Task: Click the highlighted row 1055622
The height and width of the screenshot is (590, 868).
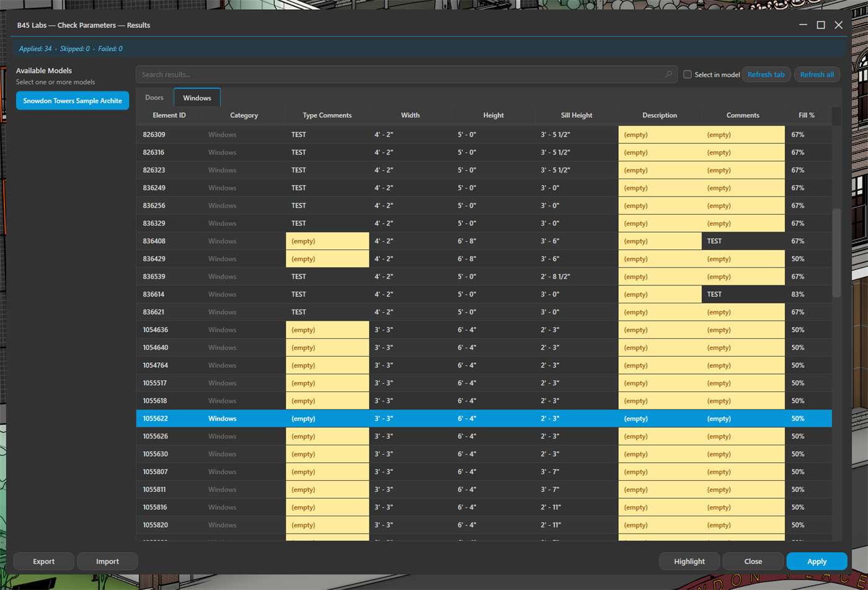Action: [484, 419]
